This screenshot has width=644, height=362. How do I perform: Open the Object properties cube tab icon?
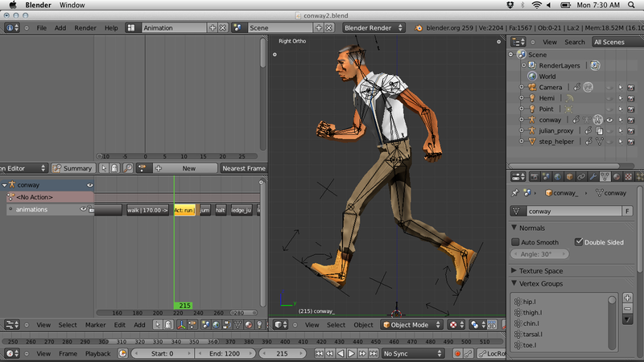click(569, 177)
